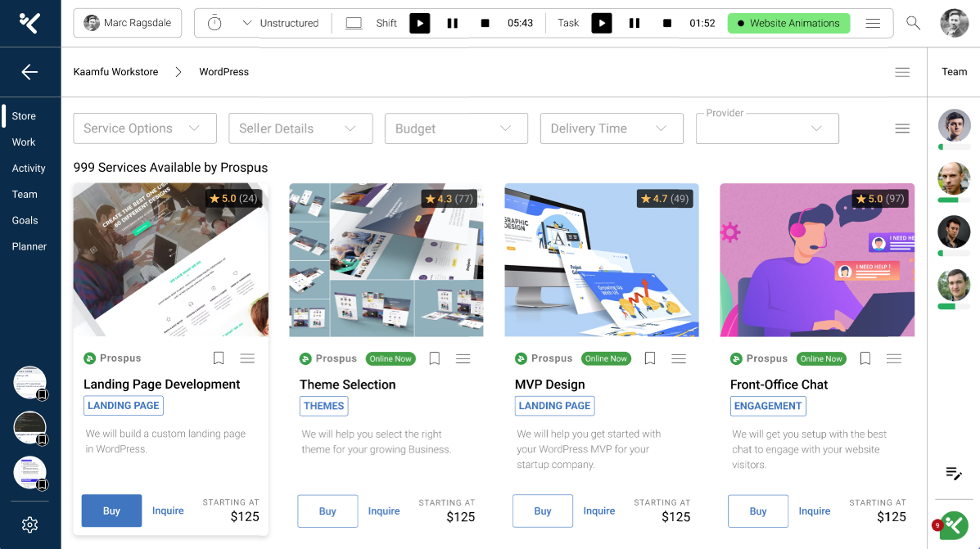Open the menu icon on Theme Selection card
The image size is (980, 549).
[463, 358]
